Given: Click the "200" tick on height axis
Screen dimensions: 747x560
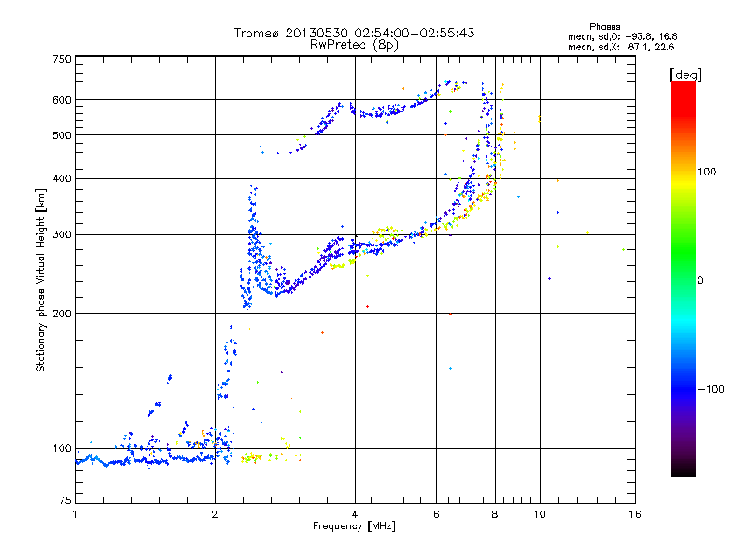Looking at the screenshot, I should [x=62, y=314].
